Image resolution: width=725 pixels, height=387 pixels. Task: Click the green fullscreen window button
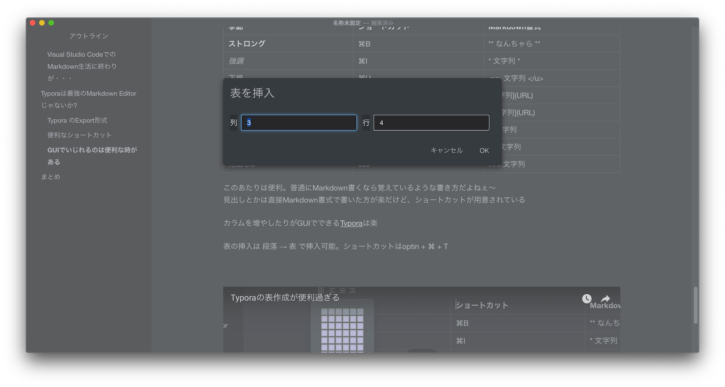pyautogui.click(x=51, y=23)
